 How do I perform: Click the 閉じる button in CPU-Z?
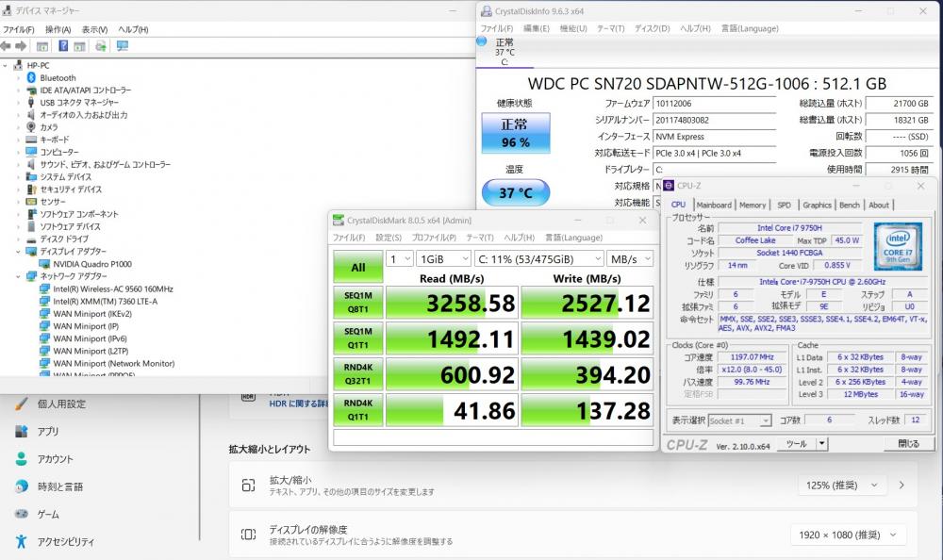(909, 444)
